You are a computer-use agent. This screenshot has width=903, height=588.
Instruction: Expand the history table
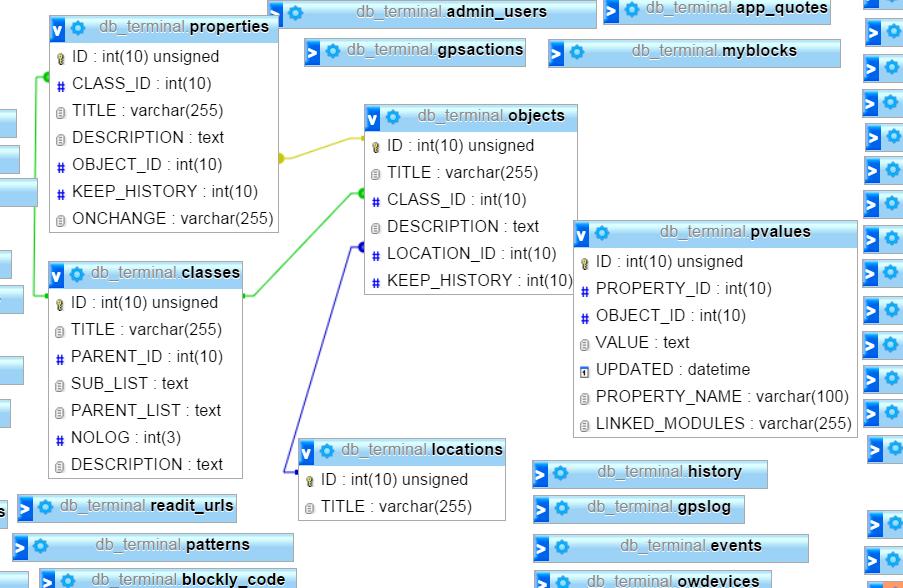point(540,475)
